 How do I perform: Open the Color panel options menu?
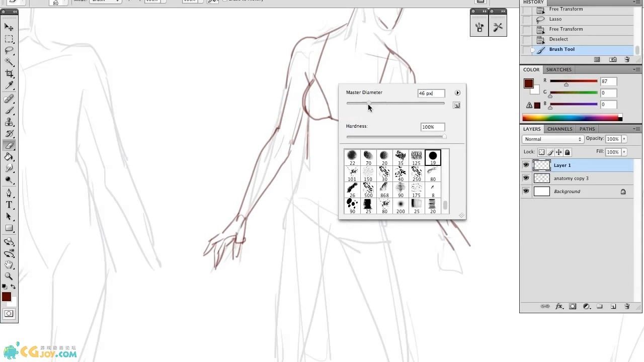pyautogui.click(x=637, y=69)
